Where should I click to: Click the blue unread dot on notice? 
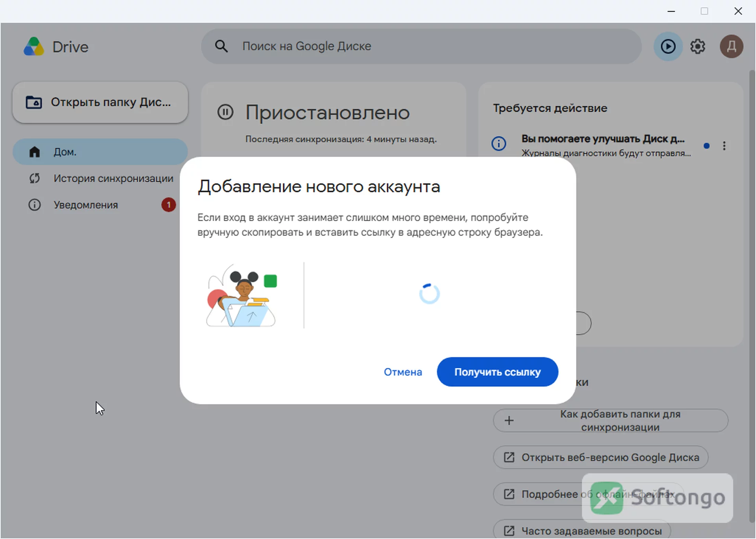(x=706, y=146)
